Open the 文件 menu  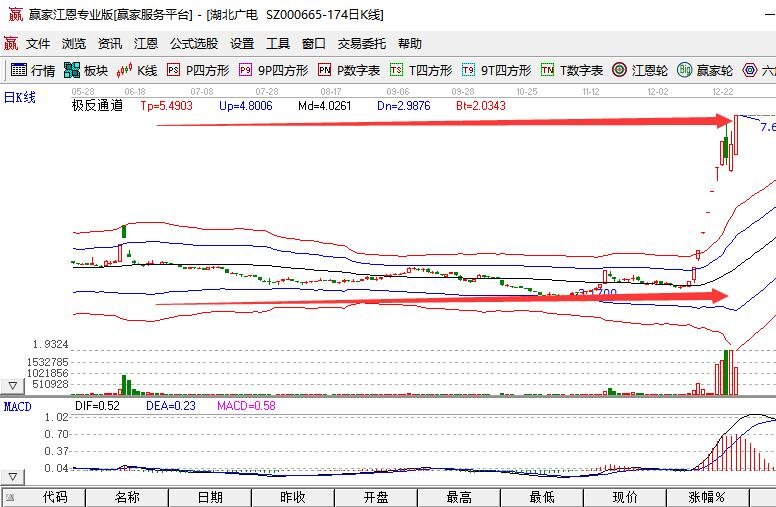(x=38, y=44)
